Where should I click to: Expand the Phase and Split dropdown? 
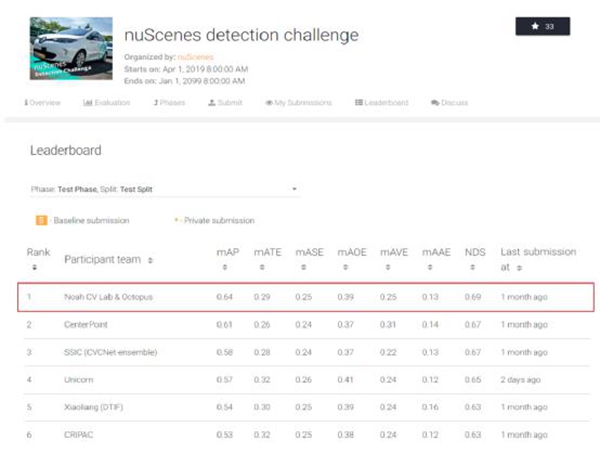(165, 189)
